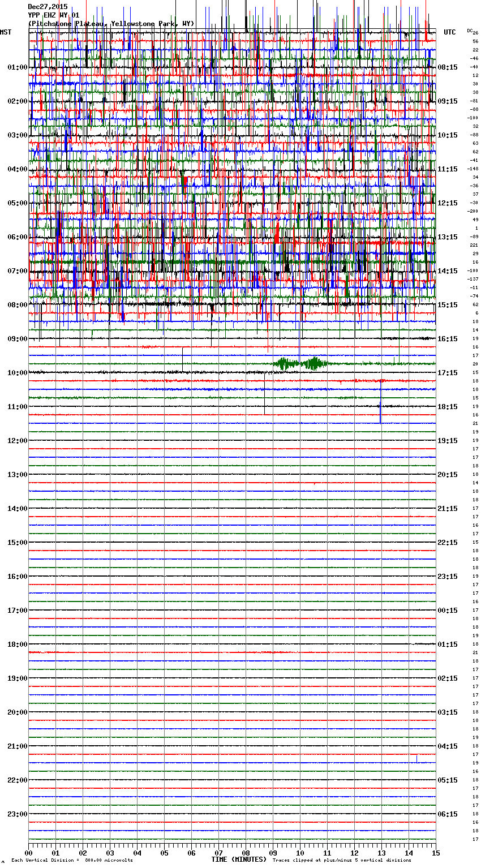Click the 20:15 UTC row label
Image resolution: width=481 pixels, height=868 pixels.
click(448, 475)
